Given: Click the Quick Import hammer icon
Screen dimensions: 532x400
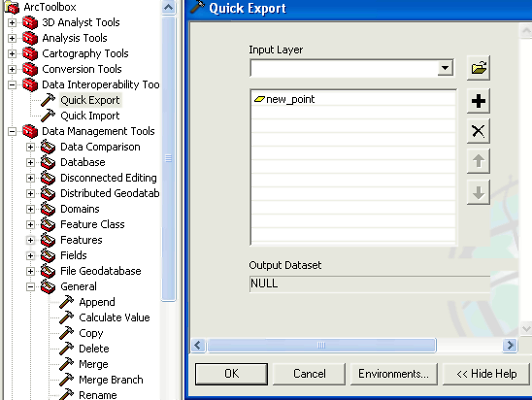Looking at the screenshot, I should tap(48, 116).
